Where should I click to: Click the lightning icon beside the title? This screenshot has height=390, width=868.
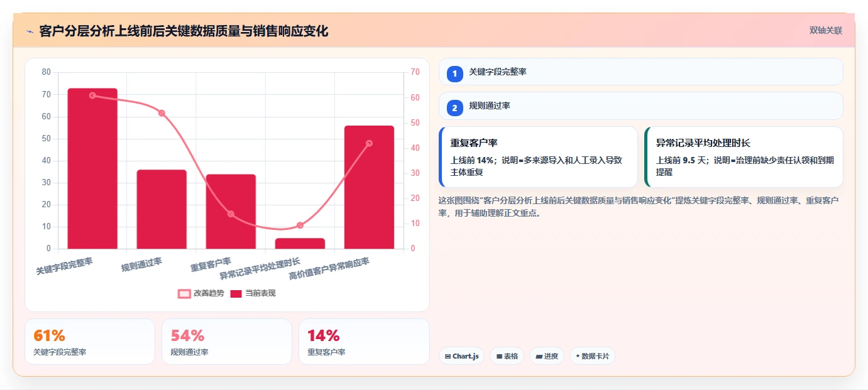click(x=30, y=31)
